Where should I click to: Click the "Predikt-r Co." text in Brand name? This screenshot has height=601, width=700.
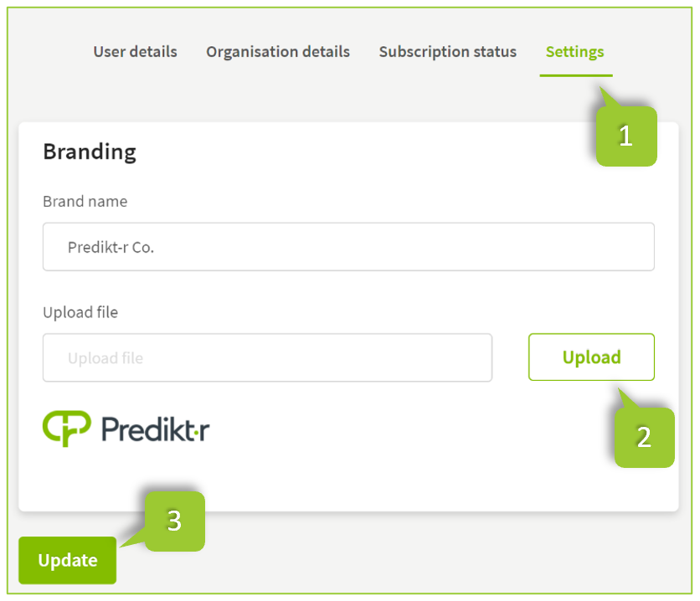point(111,248)
